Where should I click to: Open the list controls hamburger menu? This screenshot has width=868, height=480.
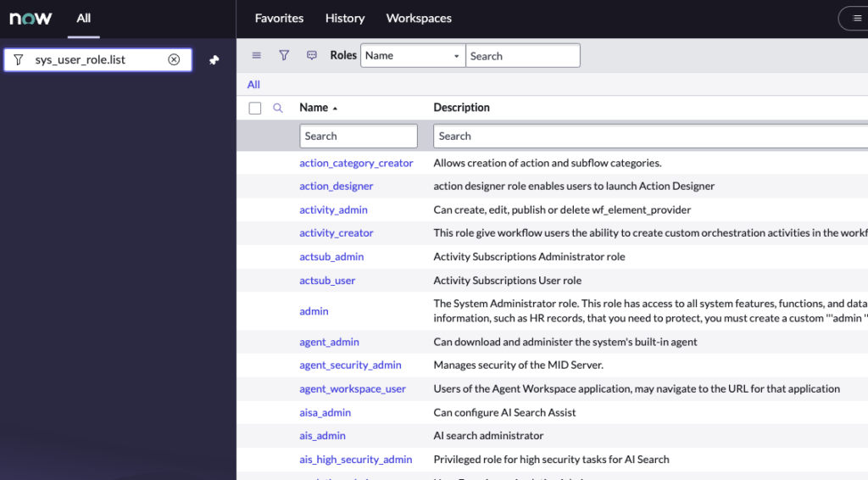(256, 55)
